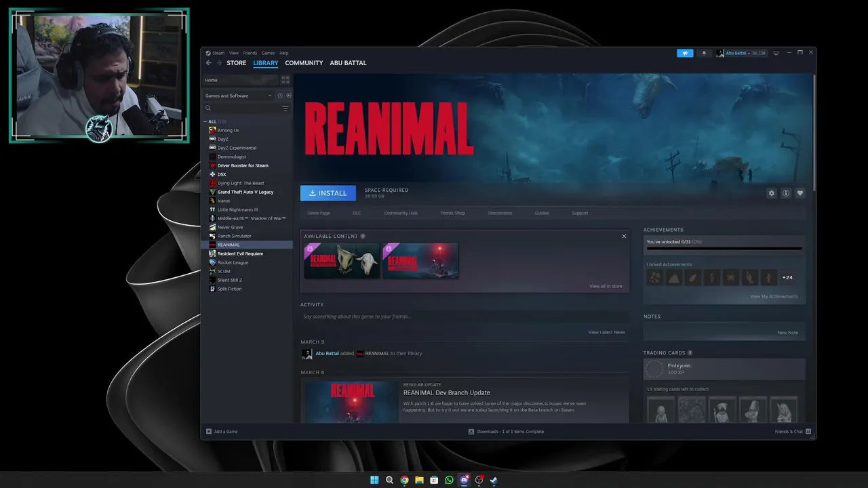Open the Games menu
The width and height of the screenshot is (868, 488).
(268, 53)
